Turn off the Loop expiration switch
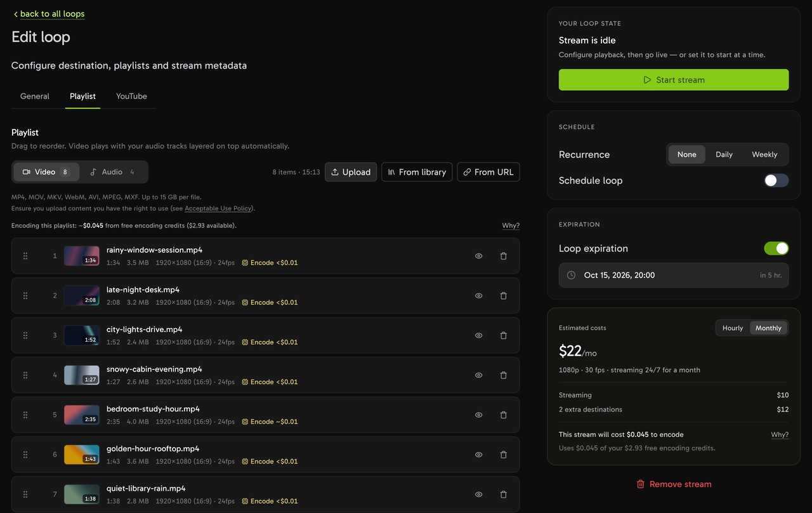 tap(776, 248)
